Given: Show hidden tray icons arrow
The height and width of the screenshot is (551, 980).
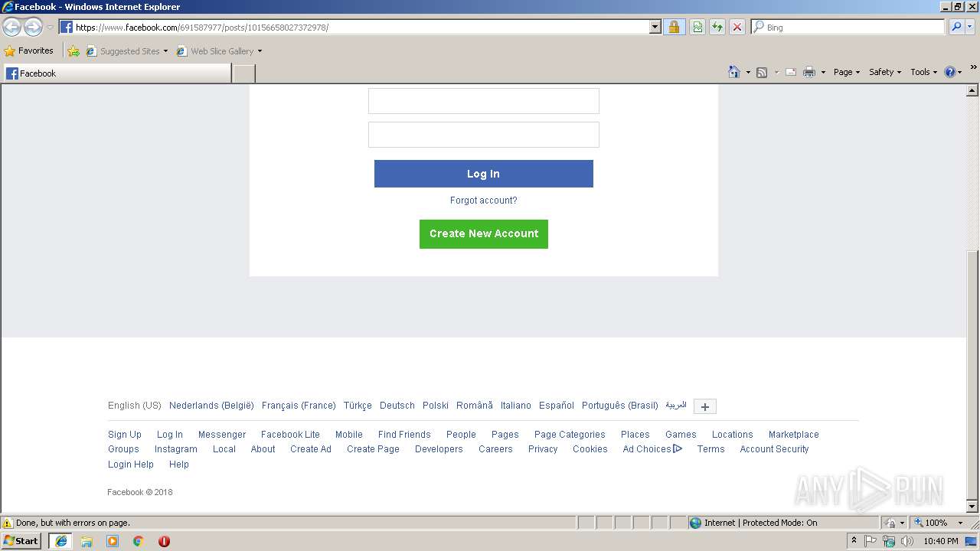Looking at the screenshot, I should click(854, 541).
